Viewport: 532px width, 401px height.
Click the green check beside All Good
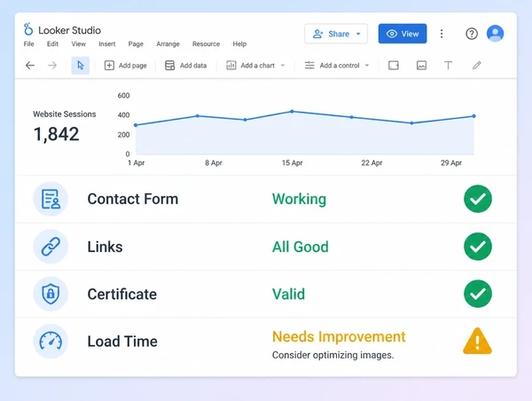click(478, 247)
